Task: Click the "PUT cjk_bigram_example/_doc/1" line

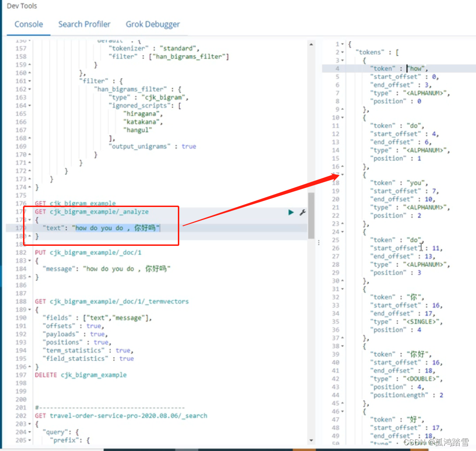Action: tap(88, 253)
